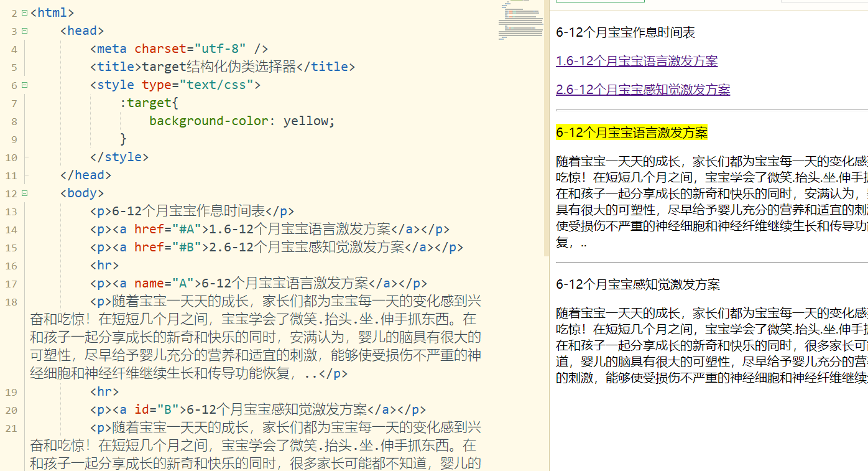Image resolution: width=868 pixels, height=471 pixels.
Task: Click the closing brace on line 9
Action: tap(123, 139)
